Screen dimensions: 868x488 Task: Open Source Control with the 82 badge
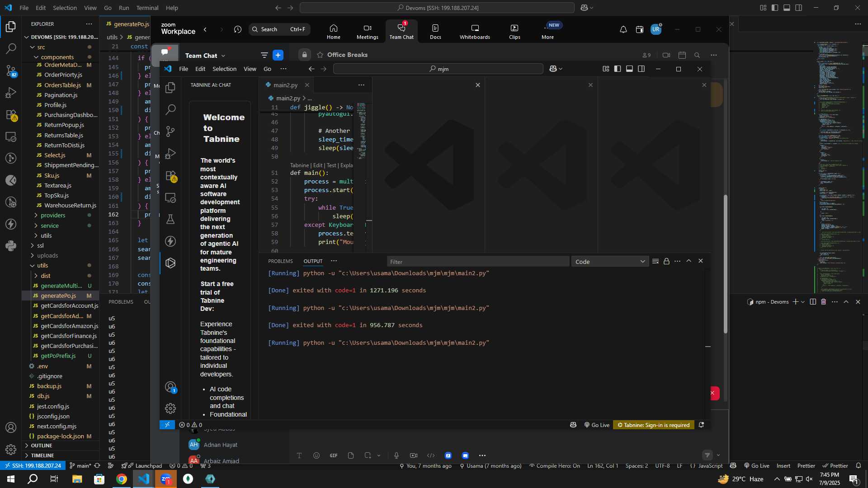(x=11, y=70)
